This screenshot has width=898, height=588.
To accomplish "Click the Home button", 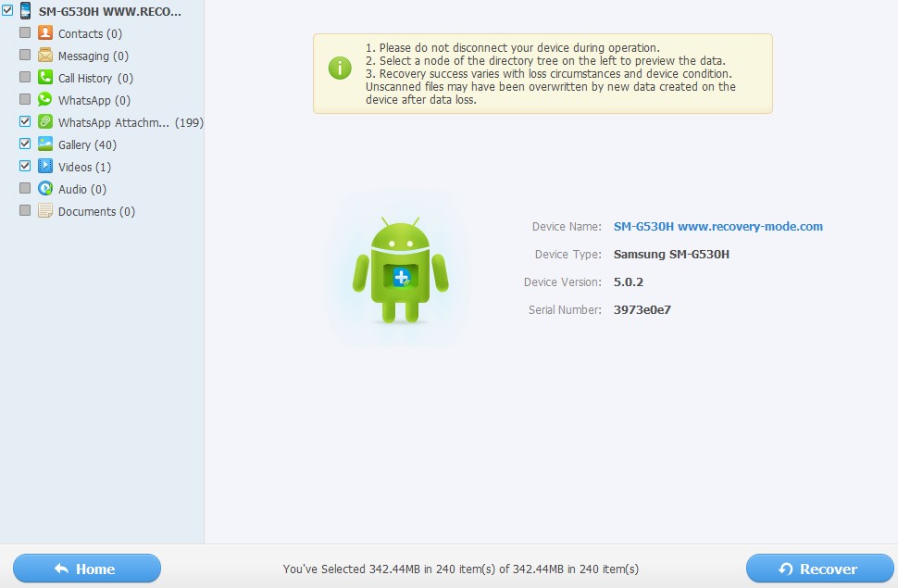I will coord(87,569).
